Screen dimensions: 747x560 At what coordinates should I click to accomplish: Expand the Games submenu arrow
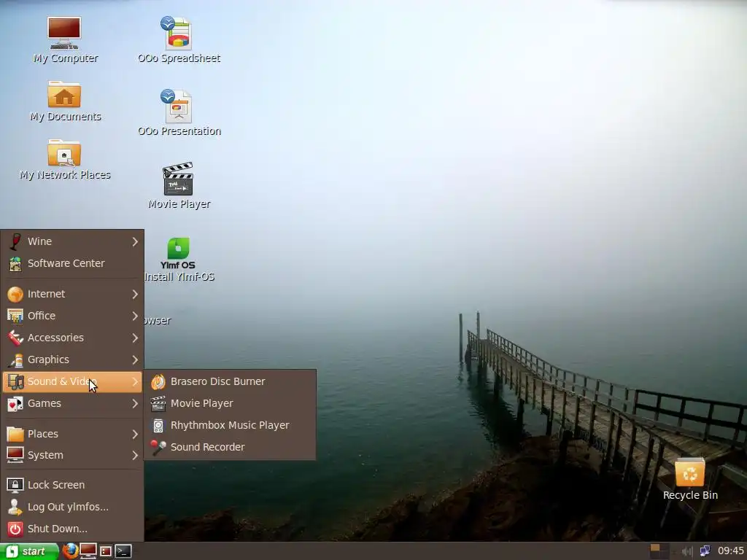pos(135,404)
